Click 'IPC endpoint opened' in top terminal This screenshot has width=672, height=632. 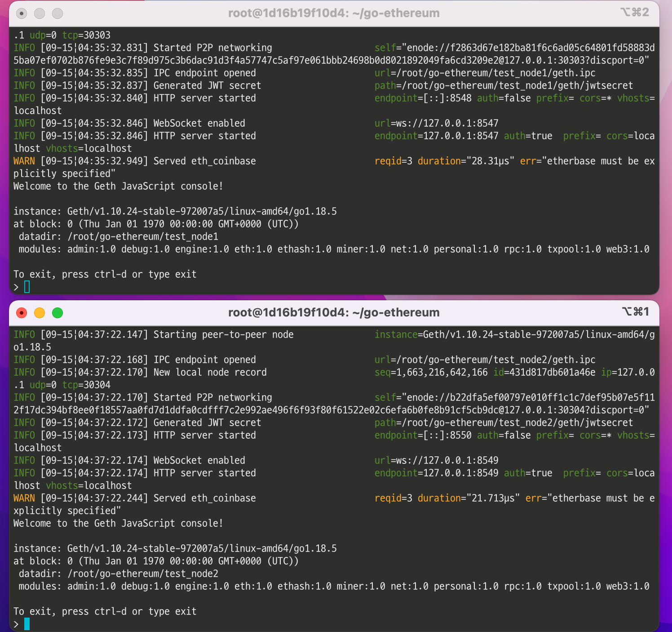pos(205,73)
